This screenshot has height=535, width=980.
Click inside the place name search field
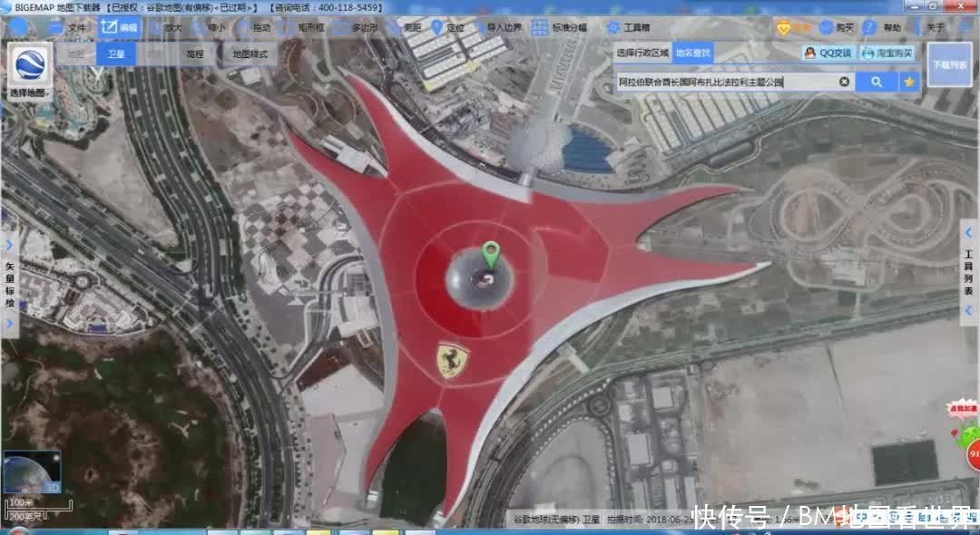point(726,82)
